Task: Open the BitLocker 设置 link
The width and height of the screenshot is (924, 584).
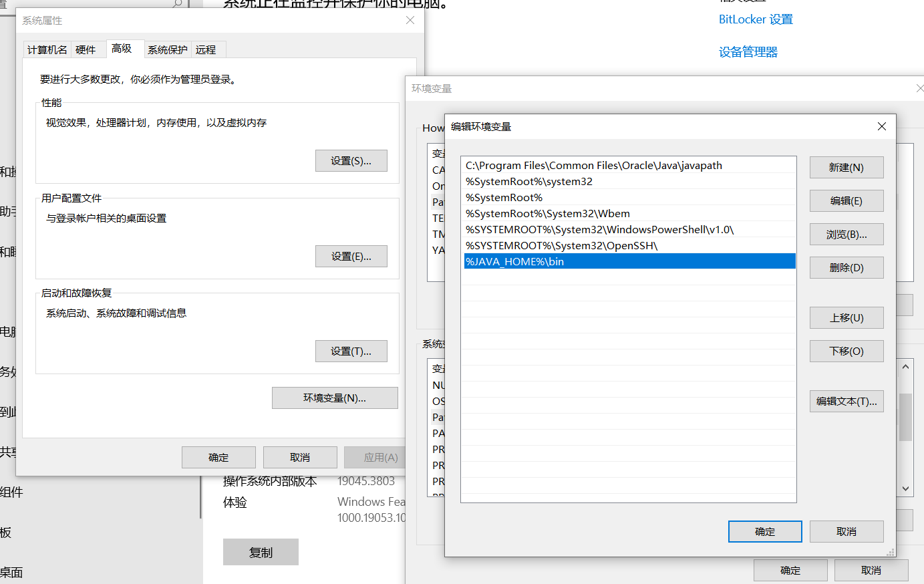Action: click(755, 19)
